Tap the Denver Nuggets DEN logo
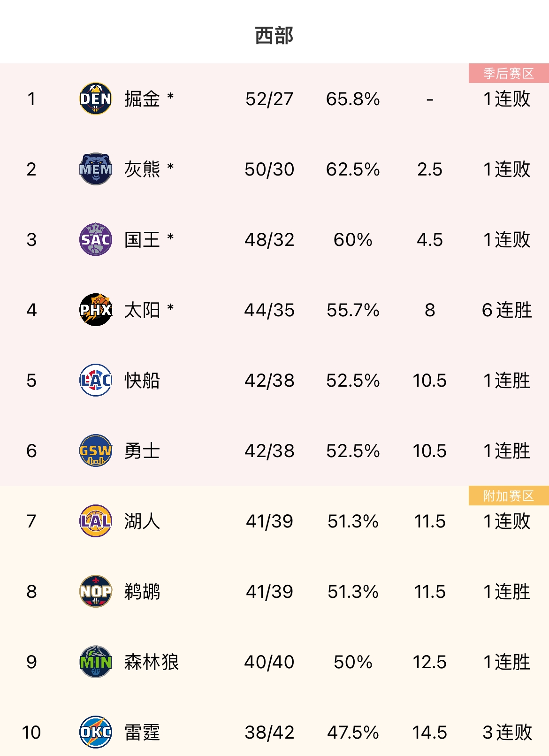 point(96,99)
